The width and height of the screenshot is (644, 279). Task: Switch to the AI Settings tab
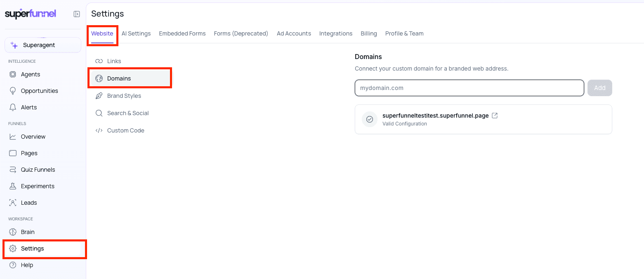coord(136,33)
